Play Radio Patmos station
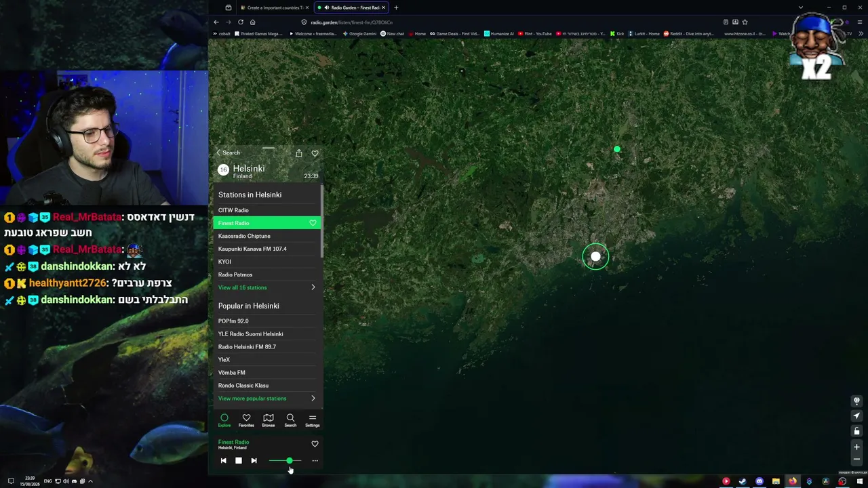This screenshot has width=868, height=488. [267, 274]
